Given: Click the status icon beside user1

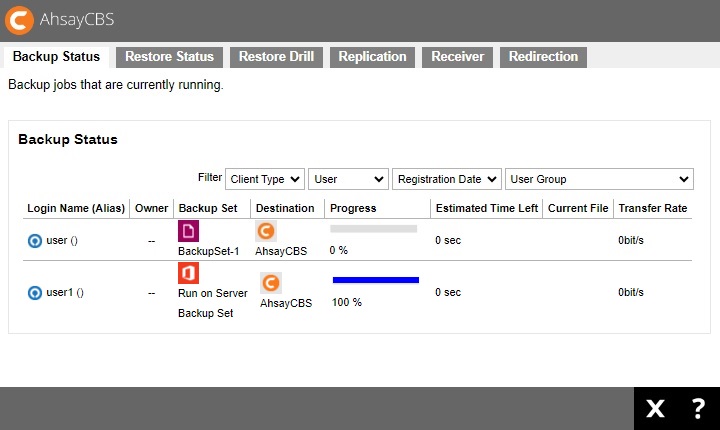Looking at the screenshot, I should click(x=35, y=293).
